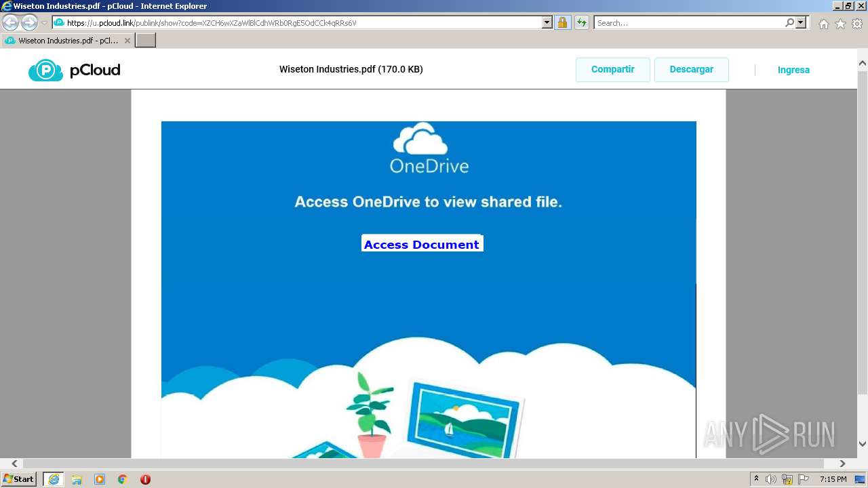Click the pCloud logo
The image size is (868, 488).
[75, 70]
